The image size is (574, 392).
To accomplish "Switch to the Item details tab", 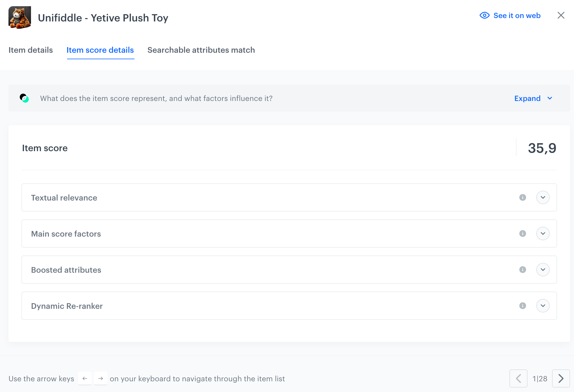I will coord(31,50).
